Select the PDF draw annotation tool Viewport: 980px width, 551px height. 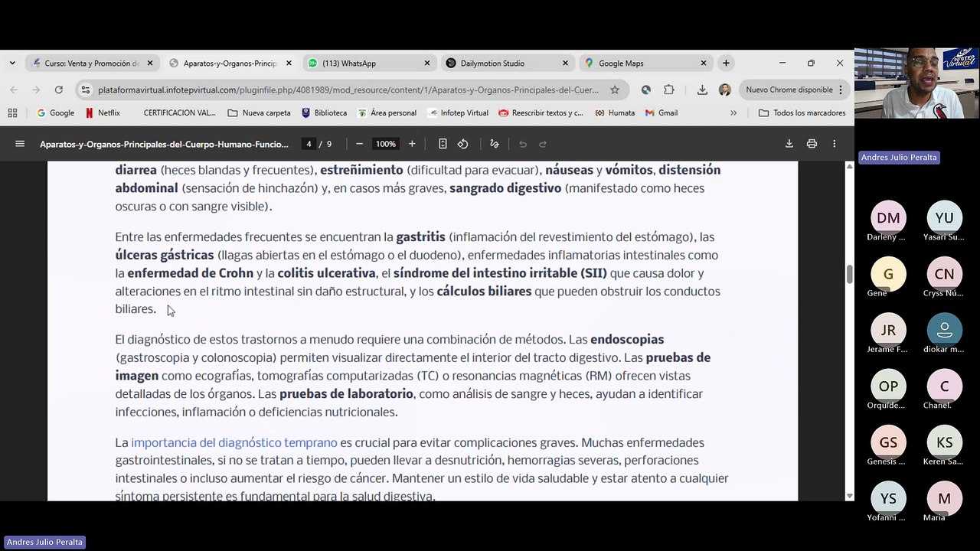(494, 144)
